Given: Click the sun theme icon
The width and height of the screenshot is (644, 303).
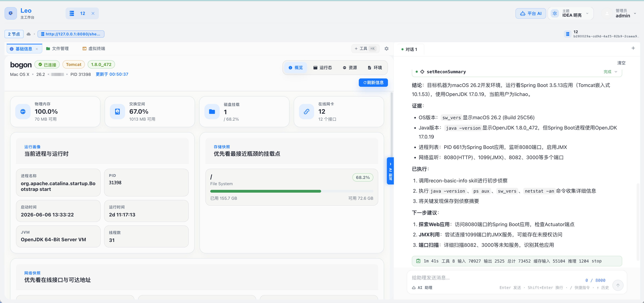Looking at the screenshot, I should pos(555,13).
